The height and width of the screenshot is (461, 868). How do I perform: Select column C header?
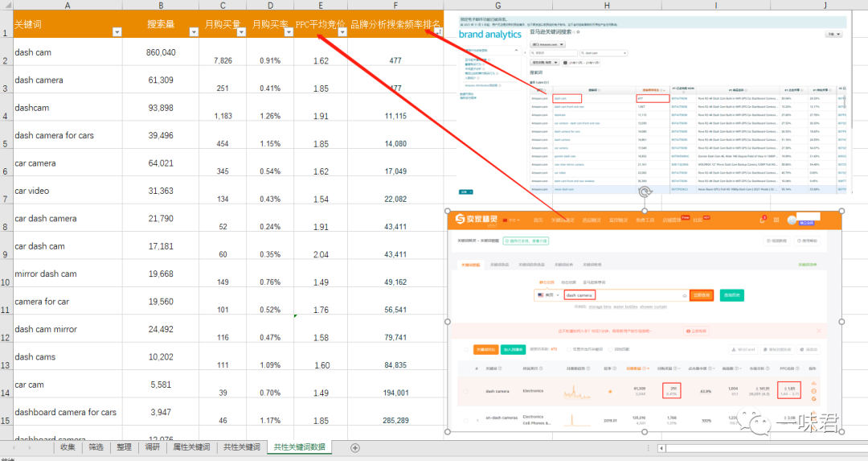(x=223, y=5)
